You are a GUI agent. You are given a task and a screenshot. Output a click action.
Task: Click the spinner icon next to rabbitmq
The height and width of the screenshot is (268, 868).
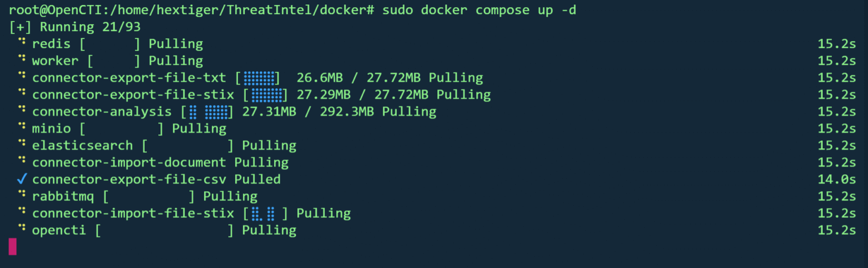coord(22,195)
